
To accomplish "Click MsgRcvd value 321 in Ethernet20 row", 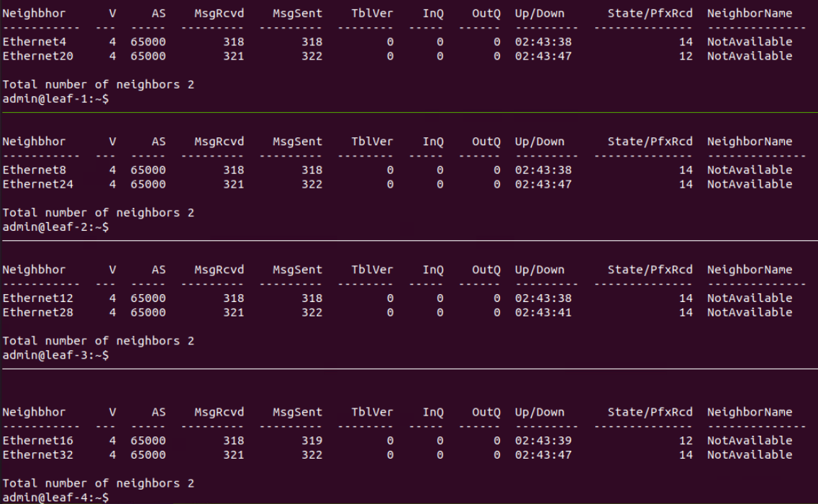I will 234,56.
